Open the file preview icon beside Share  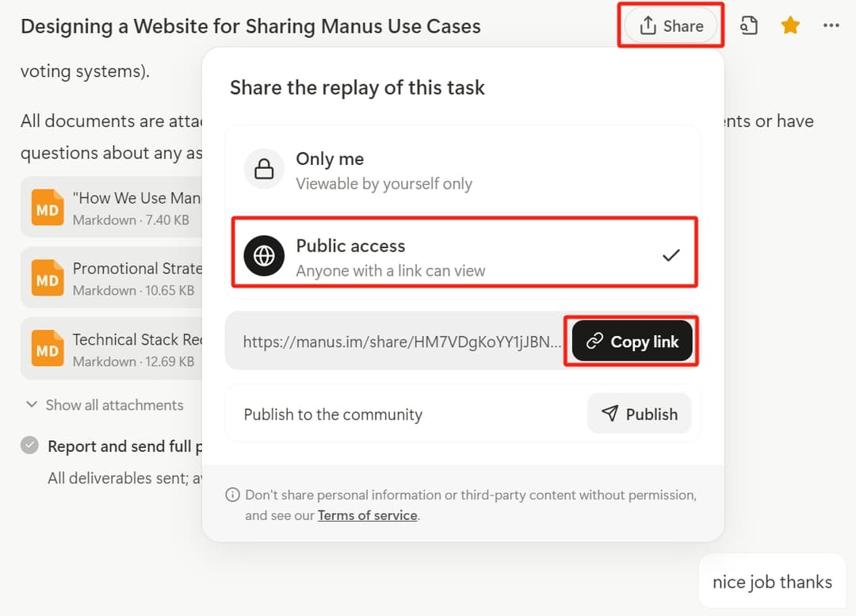pyautogui.click(x=748, y=25)
